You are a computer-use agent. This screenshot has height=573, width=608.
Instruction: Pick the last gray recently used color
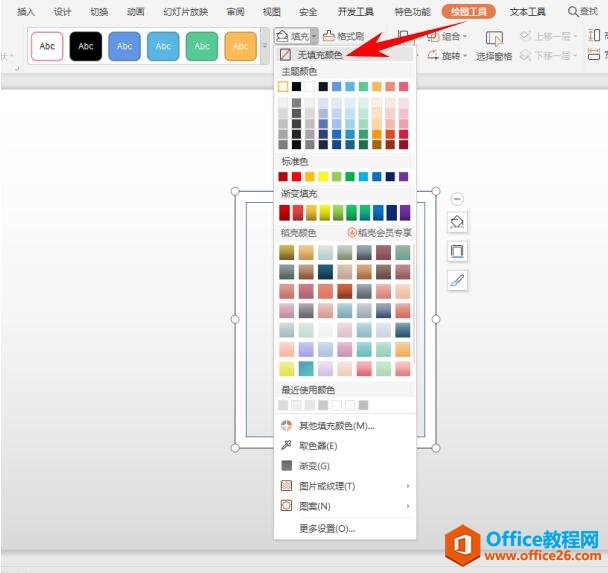[363, 405]
